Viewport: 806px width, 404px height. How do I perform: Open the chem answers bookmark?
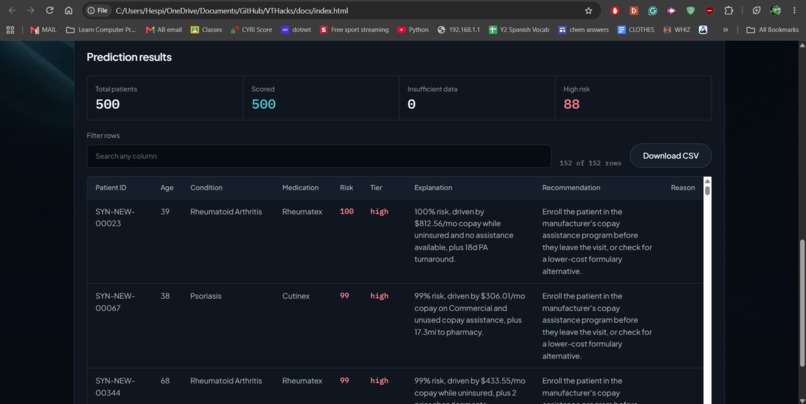583,30
